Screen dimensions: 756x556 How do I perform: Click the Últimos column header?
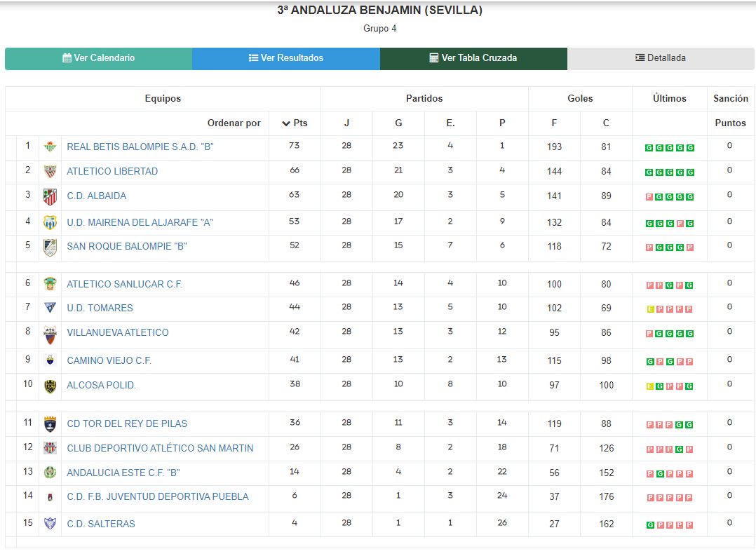670,98
